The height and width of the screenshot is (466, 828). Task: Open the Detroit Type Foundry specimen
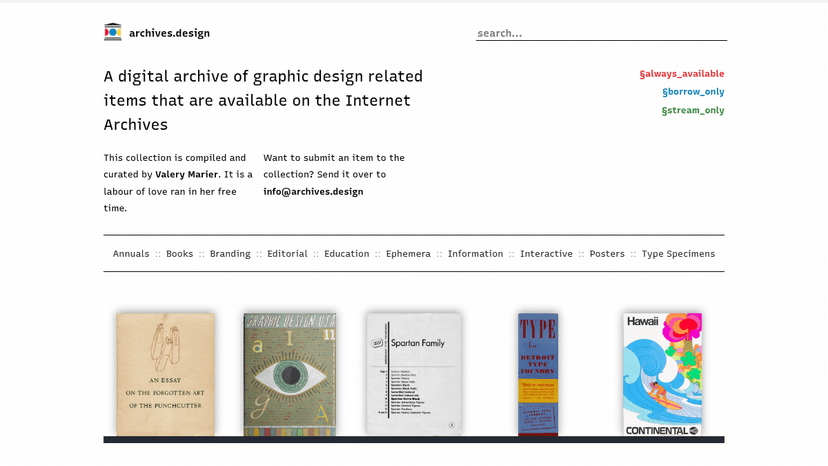pyautogui.click(x=538, y=375)
